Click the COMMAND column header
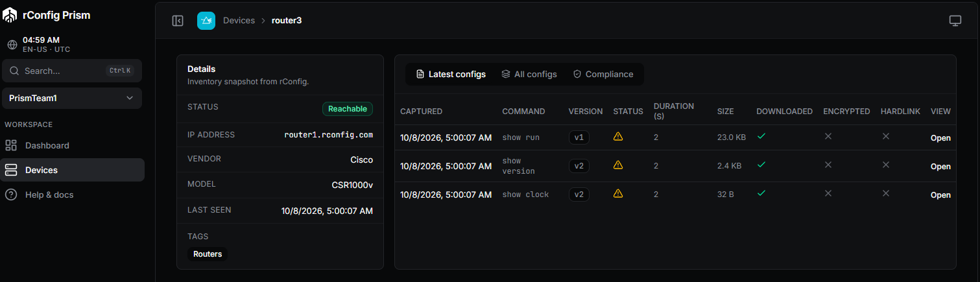The image size is (980, 282). point(523,112)
